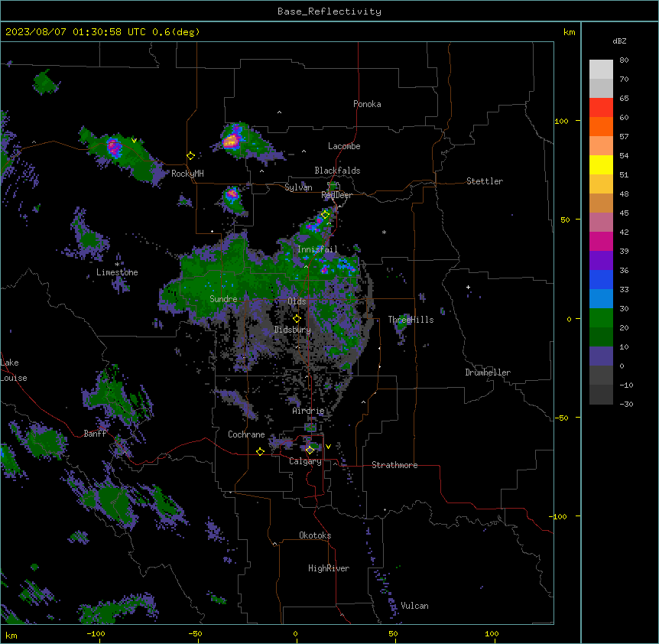The image size is (659, 644).
Task: Pick the bright yellow swatch in the legend
Action: pyautogui.click(x=601, y=164)
